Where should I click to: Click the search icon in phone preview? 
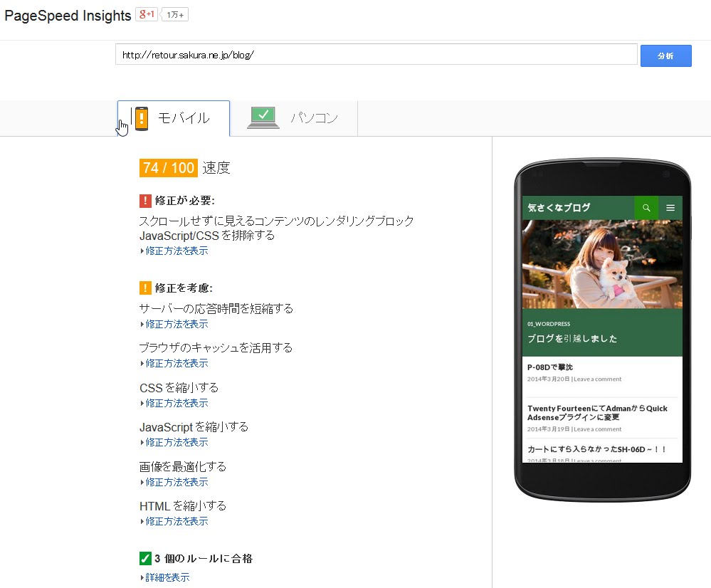tap(646, 208)
